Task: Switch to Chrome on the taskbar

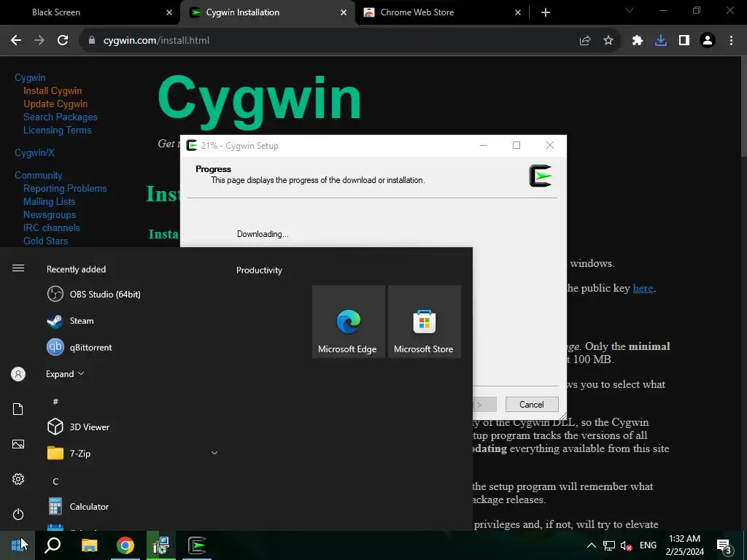Action: coord(125,545)
